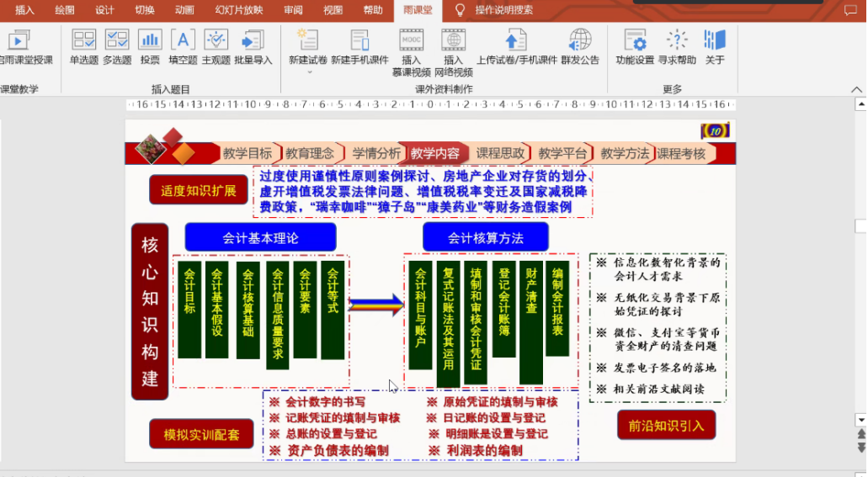Click the text 利润表的编制

(x=484, y=450)
